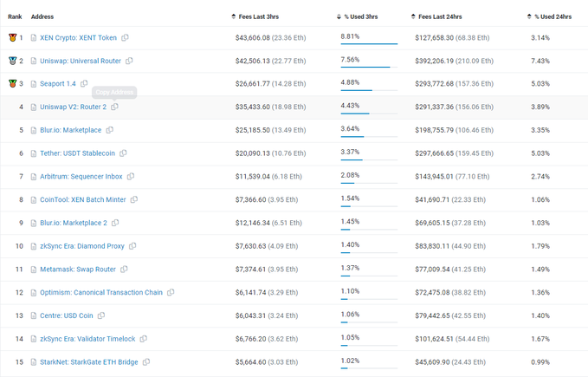
Task: Copy address of Blur.io: Marketplace 2
Action: (x=115, y=223)
